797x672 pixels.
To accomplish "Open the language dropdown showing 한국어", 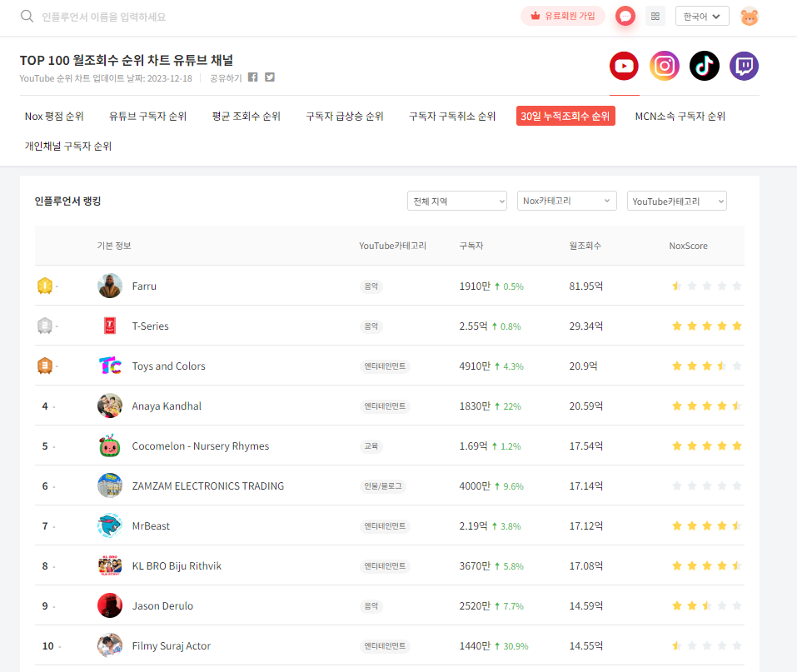I will pos(702,17).
